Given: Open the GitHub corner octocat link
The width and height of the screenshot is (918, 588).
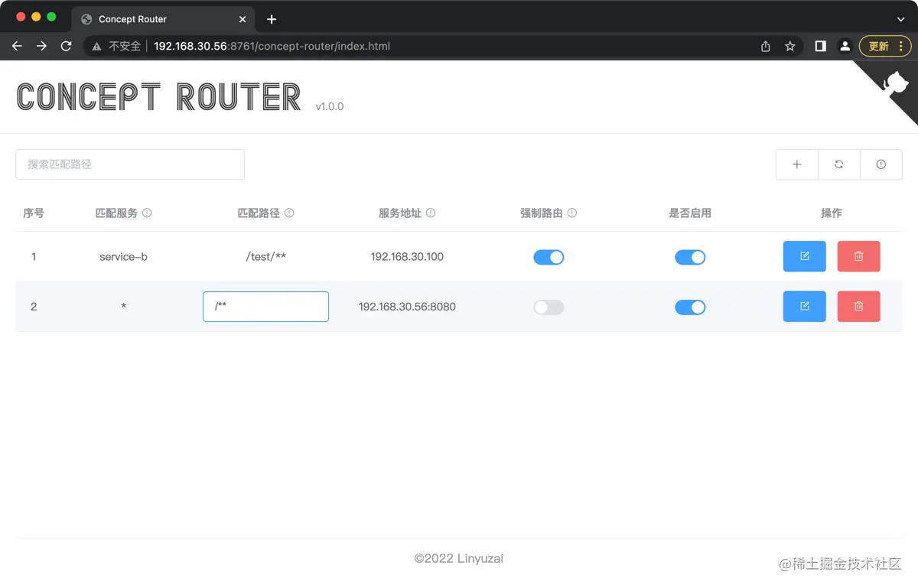Looking at the screenshot, I should [896, 83].
